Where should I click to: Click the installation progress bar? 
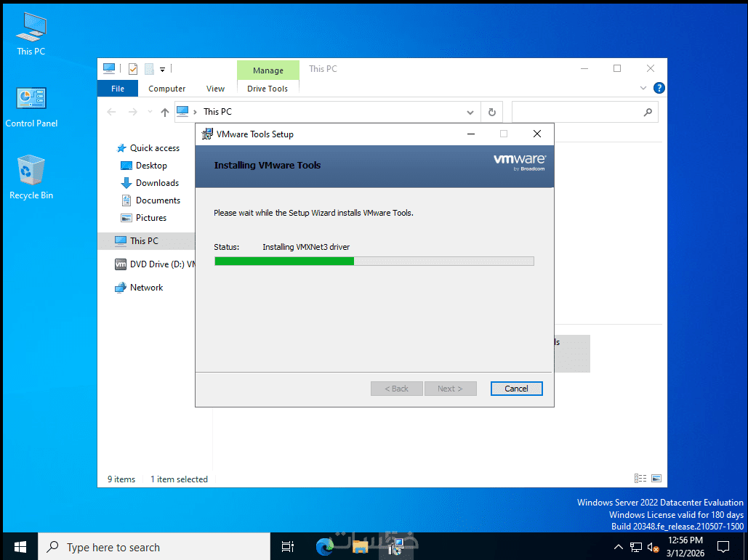pos(374,261)
